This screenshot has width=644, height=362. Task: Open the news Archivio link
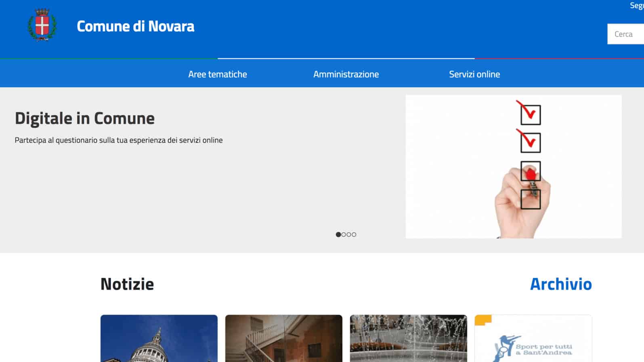pos(561,284)
